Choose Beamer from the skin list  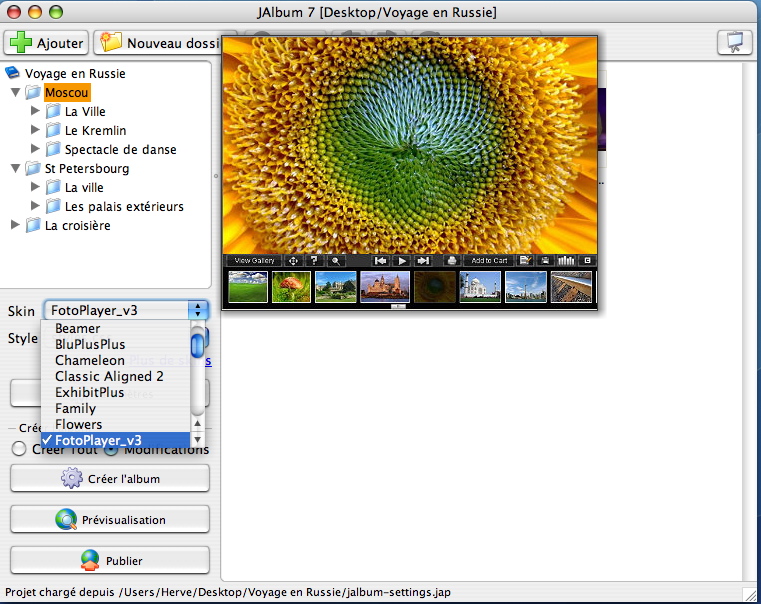click(116, 328)
